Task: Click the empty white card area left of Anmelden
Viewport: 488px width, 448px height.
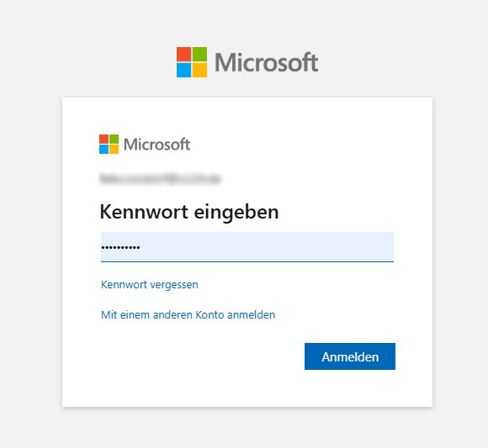Action: pyautogui.click(x=199, y=356)
